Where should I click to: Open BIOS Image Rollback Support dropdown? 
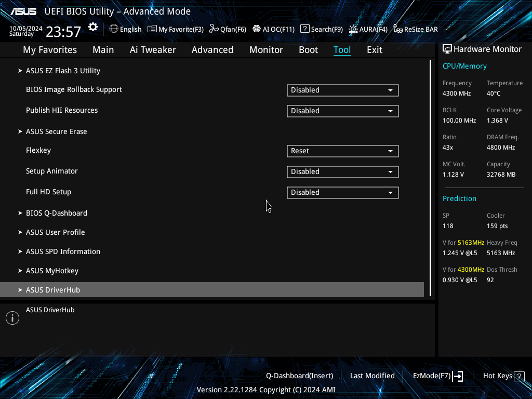tap(343, 90)
